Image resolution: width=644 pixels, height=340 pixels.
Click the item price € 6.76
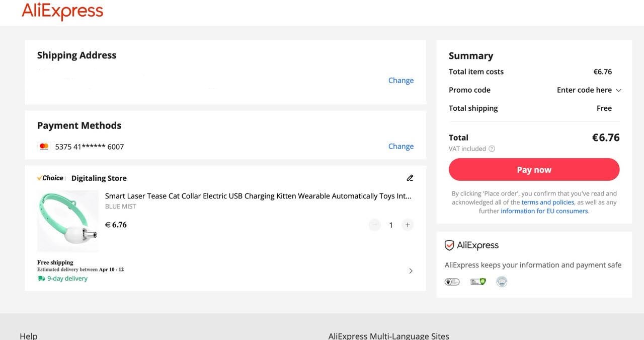point(116,225)
